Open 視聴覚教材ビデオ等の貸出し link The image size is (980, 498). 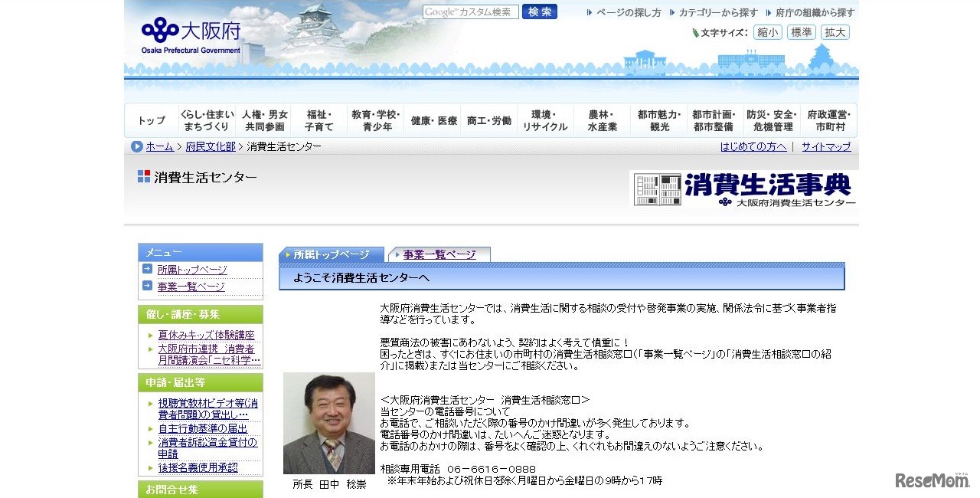click(208, 408)
